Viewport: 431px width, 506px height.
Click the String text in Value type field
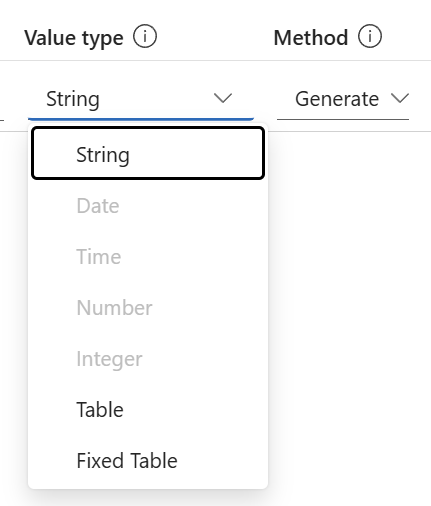73,99
